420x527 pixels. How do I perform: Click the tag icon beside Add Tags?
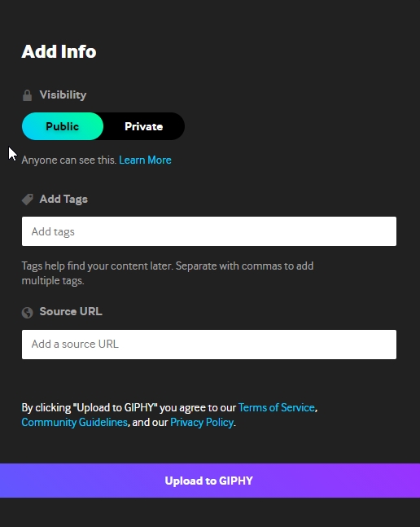28,200
